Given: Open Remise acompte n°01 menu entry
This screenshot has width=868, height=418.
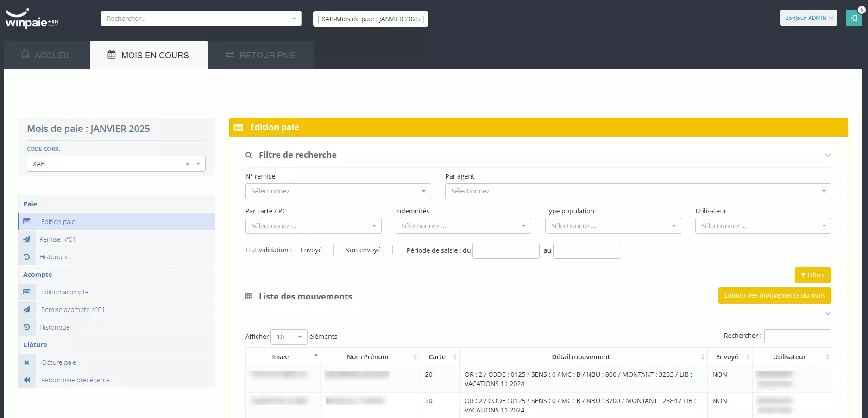Looking at the screenshot, I should (x=116, y=310).
